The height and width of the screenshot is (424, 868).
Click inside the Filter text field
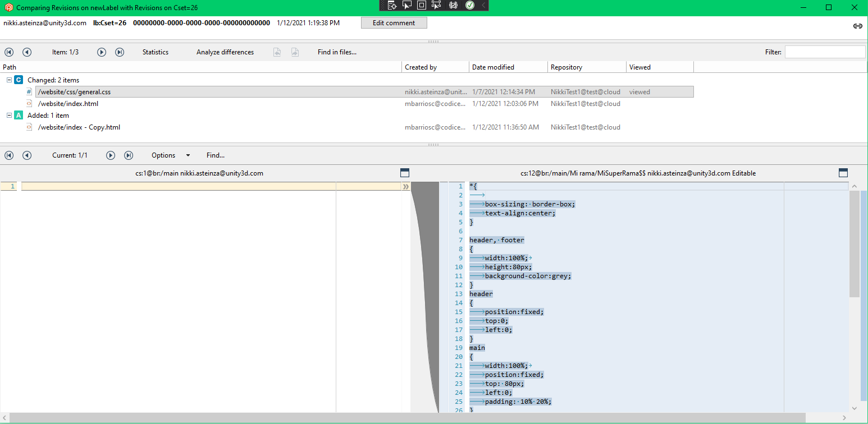click(x=825, y=52)
